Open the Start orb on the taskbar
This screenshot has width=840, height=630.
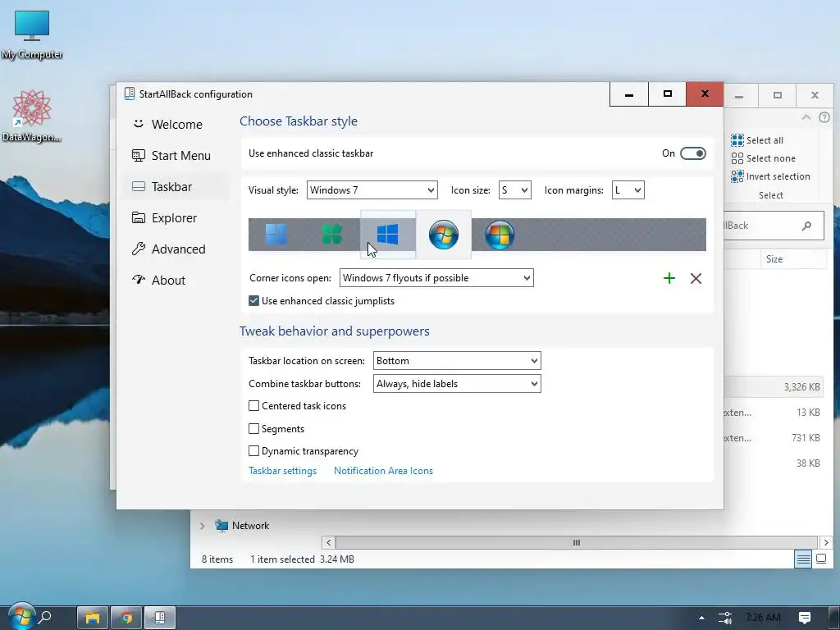tap(21, 617)
